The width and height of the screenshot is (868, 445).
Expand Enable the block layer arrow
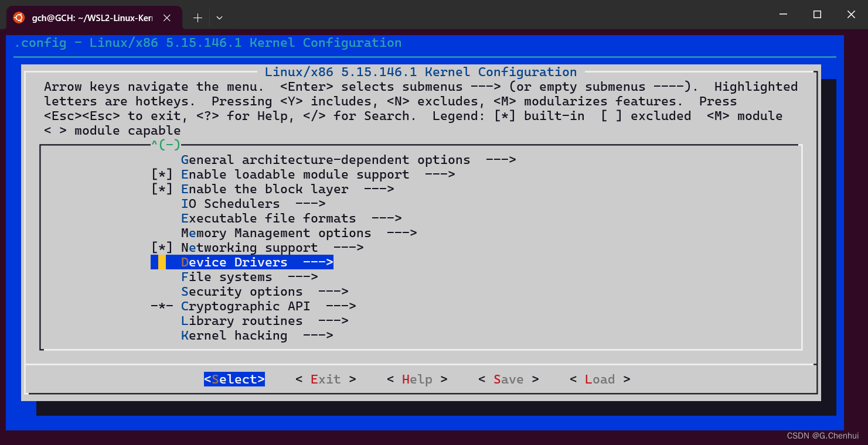[x=379, y=189]
